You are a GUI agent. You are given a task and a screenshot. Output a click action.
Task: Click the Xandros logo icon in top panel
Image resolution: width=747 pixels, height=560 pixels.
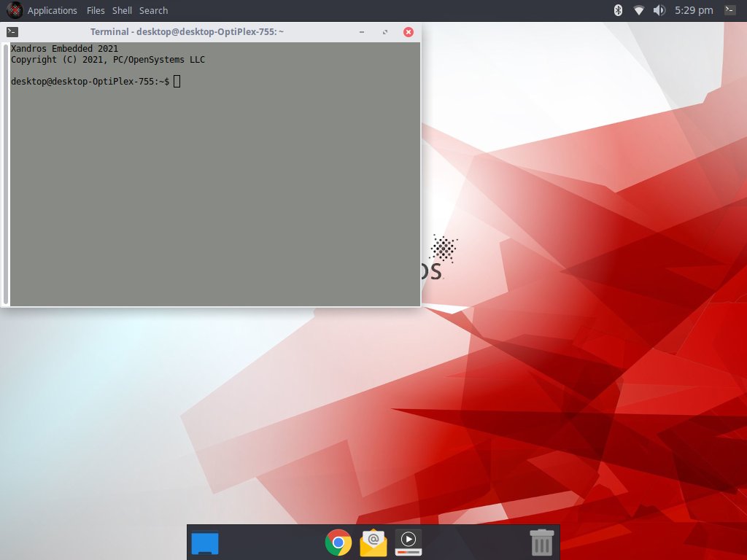point(15,10)
